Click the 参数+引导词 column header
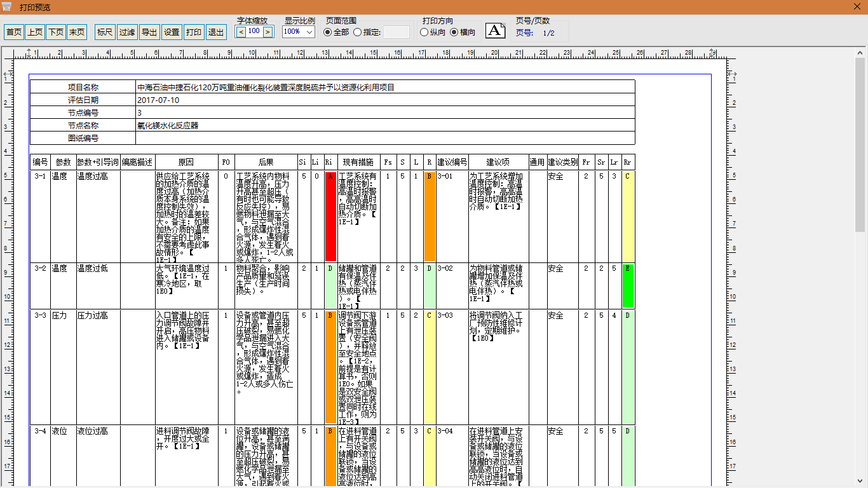 pyautogui.click(x=98, y=162)
